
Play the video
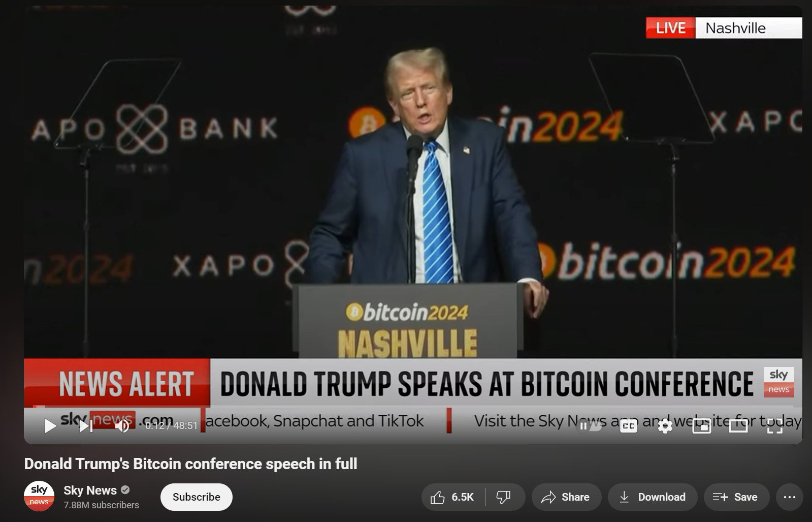[50, 426]
